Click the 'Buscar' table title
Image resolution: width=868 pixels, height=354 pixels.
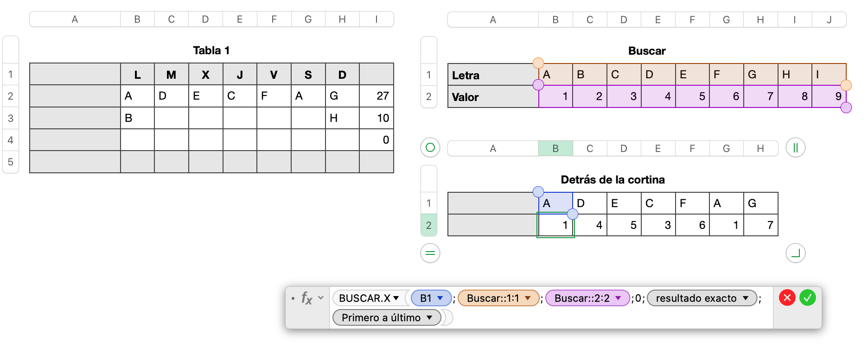pos(646,51)
